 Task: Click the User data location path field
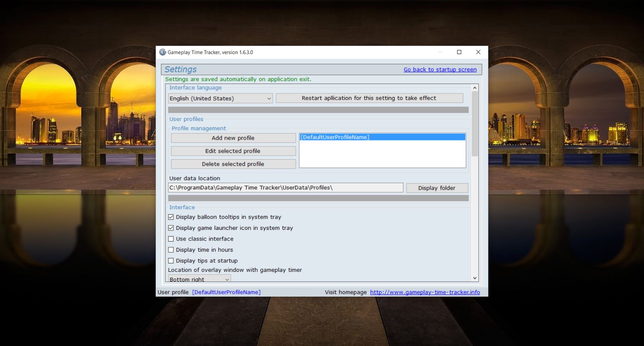coord(286,187)
